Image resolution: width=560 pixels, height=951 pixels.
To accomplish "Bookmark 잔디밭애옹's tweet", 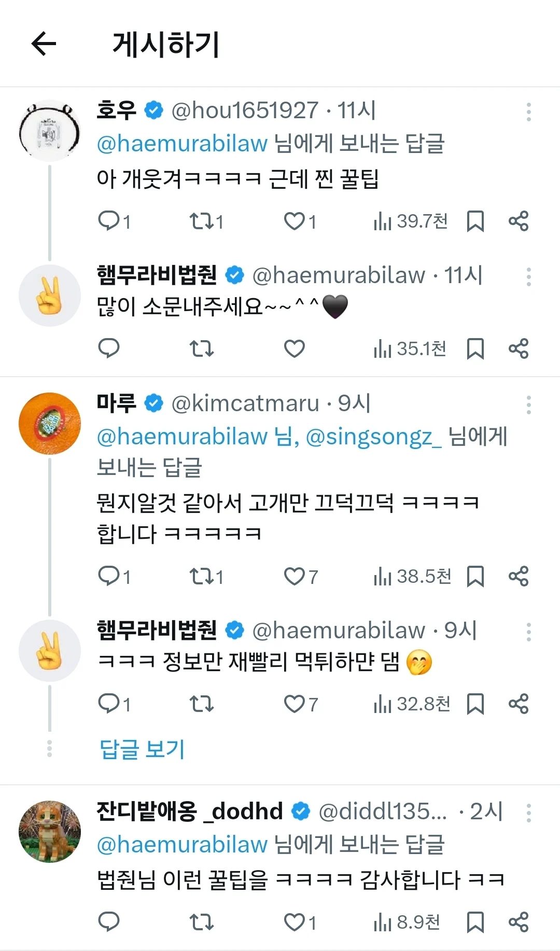I will (x=475, y=922).
